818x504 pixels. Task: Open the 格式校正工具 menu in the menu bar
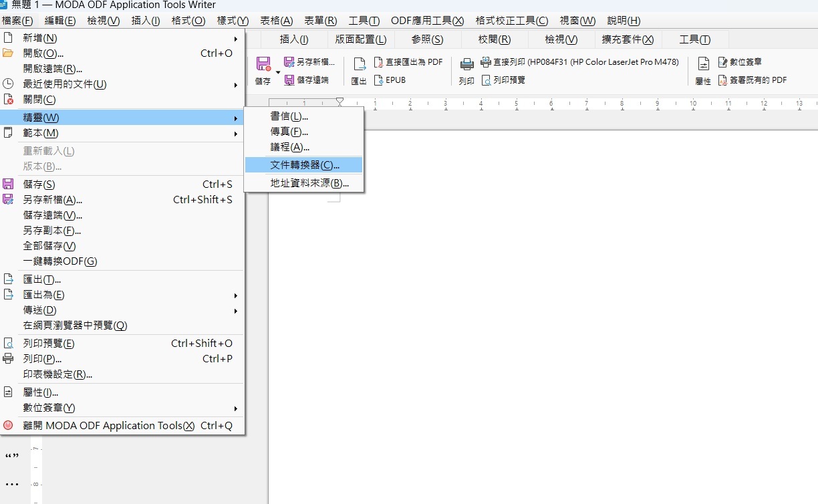[x=511, y=21]
